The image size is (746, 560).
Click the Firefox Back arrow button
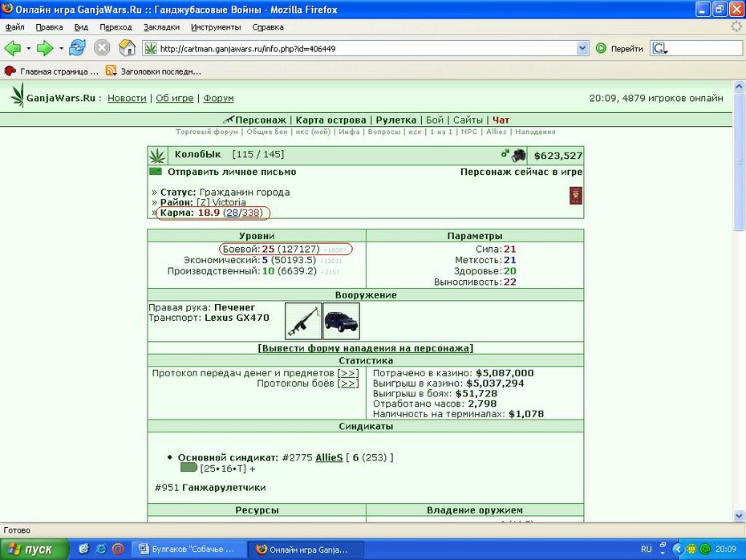point(13,48)
